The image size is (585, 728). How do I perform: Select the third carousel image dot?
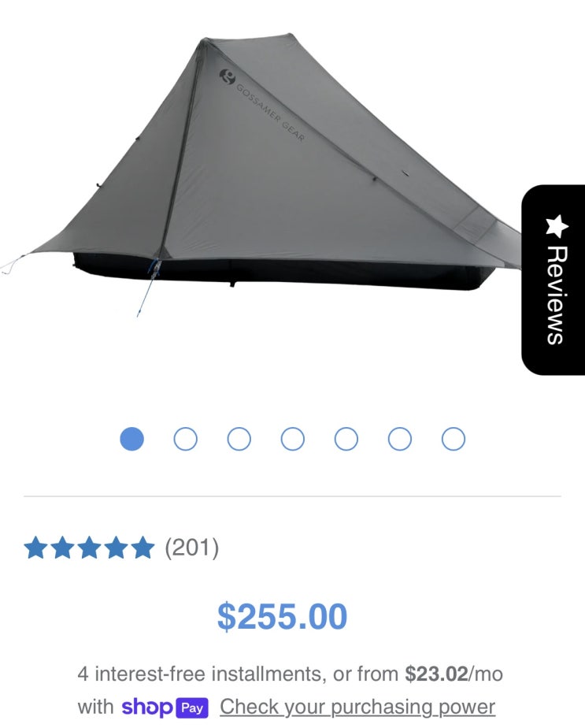click(239, 439)
